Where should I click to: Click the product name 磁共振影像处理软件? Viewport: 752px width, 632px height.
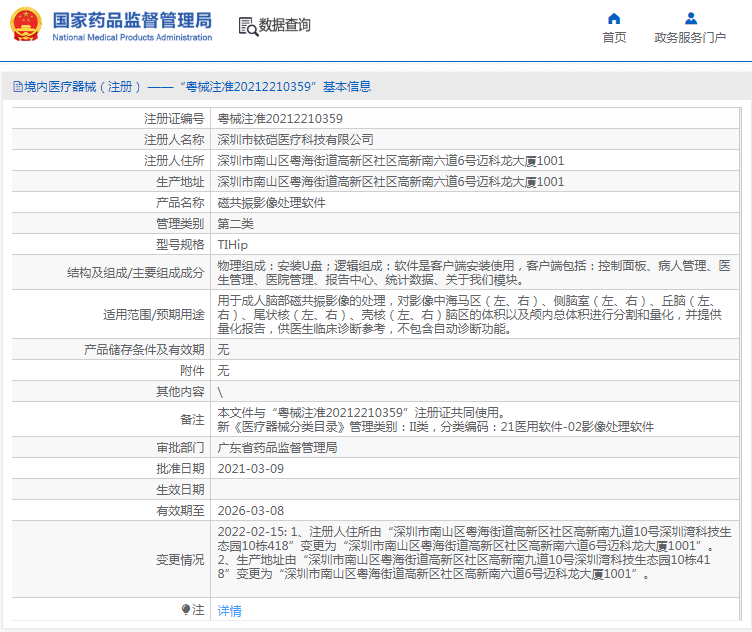(x=271, y=202)
